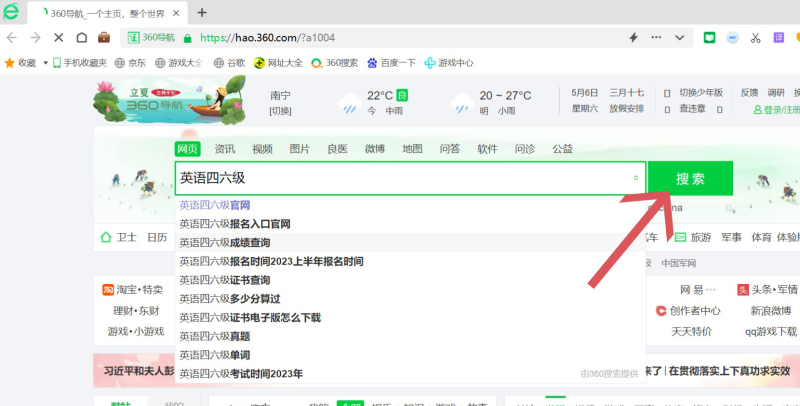Select the 地图 search tab
Image resolution: width=800 pixels, height=406 pixels.
click(412, 149)
